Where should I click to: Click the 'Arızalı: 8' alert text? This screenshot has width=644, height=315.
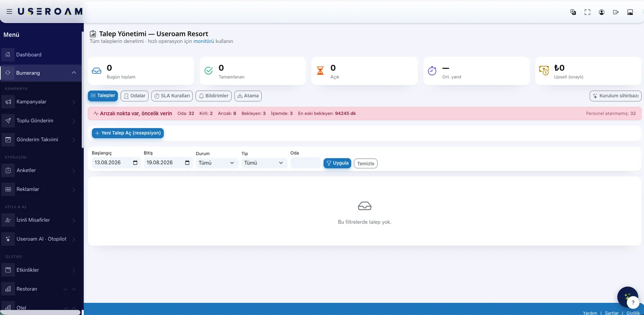[227, 114]
